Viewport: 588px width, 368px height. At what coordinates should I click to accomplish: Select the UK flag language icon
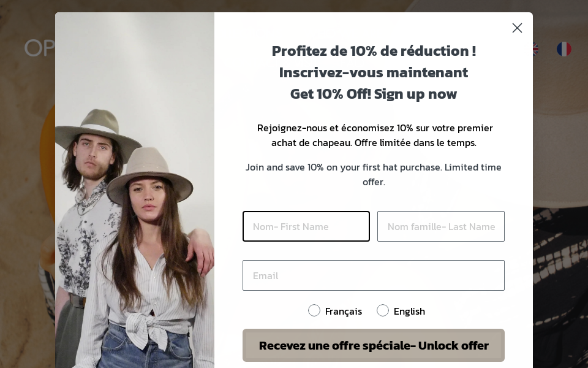(x=533, y=49)
